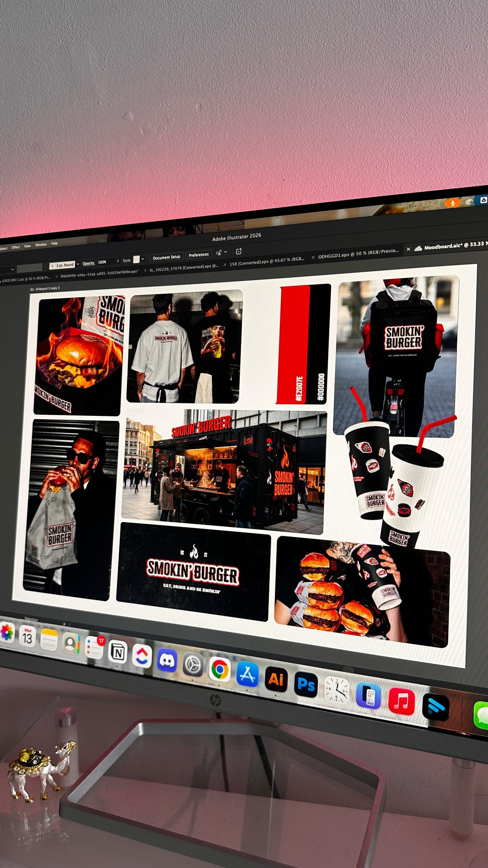Click the Align To selection icon
This screenshot has width=488, height=868.
[219, 253]
